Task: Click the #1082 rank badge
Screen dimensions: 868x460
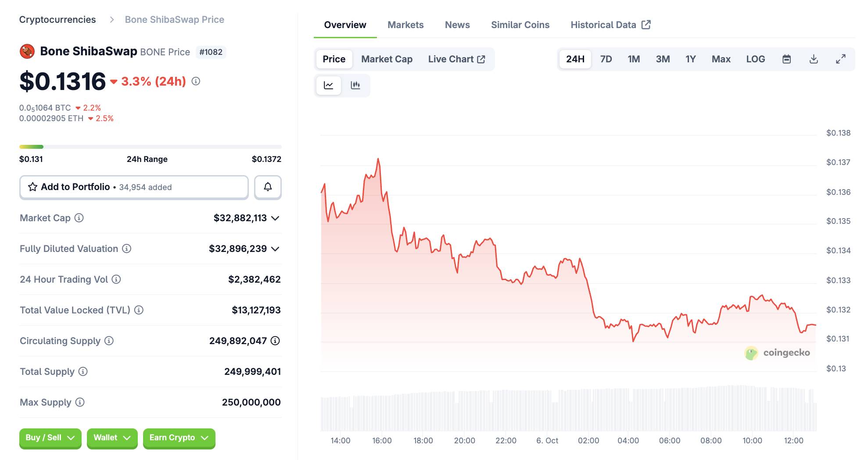Action: (211, 52)
